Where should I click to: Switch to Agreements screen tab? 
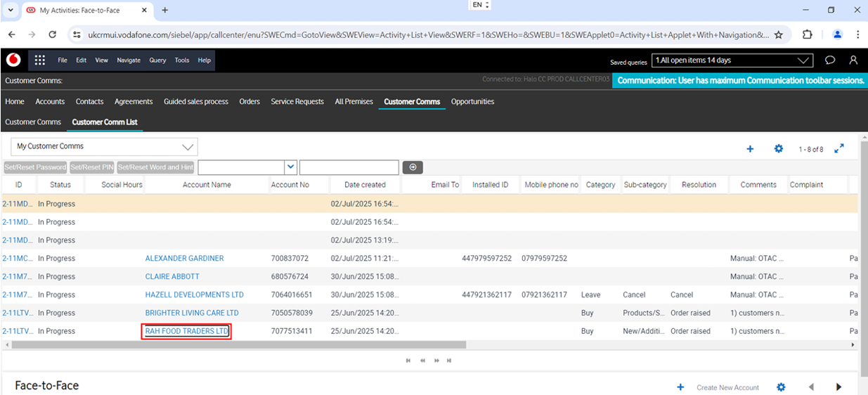pyautogui.click(x=134, y=102)
